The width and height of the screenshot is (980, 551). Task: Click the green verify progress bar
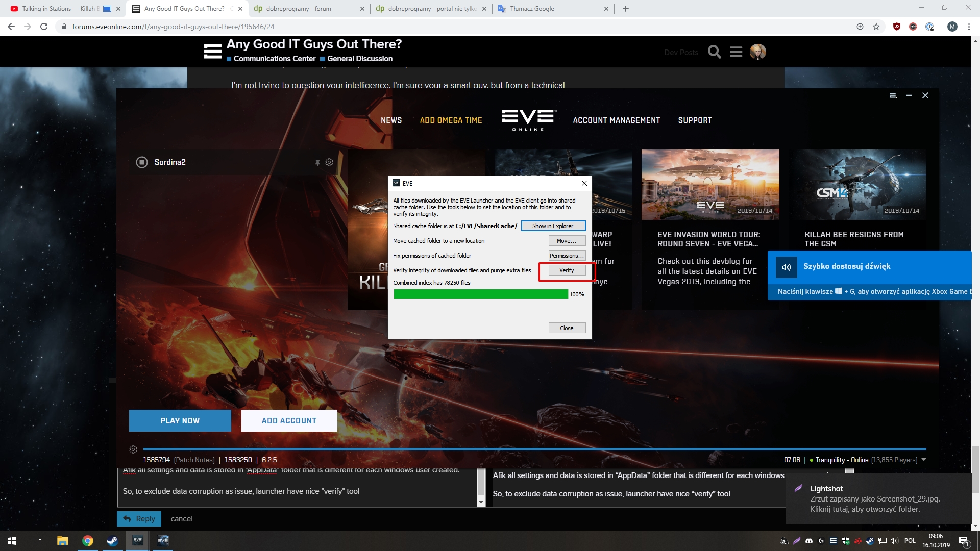[481, 294]
